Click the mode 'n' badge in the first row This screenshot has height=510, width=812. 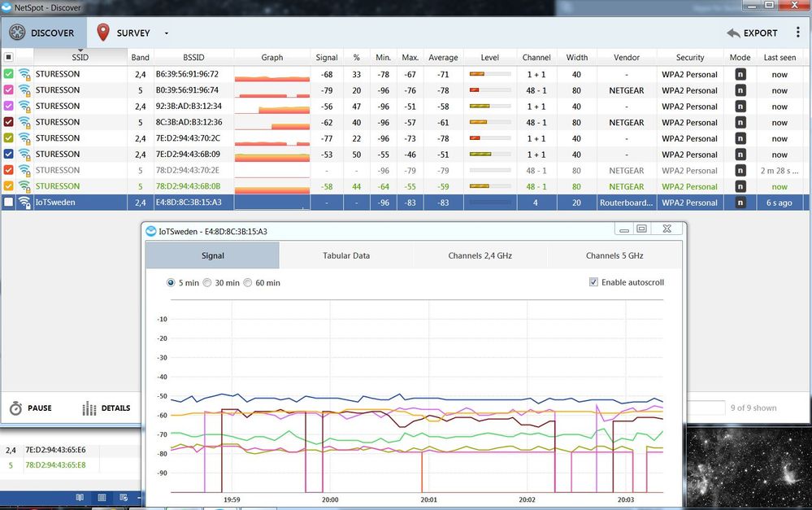(x=740, y=74)
